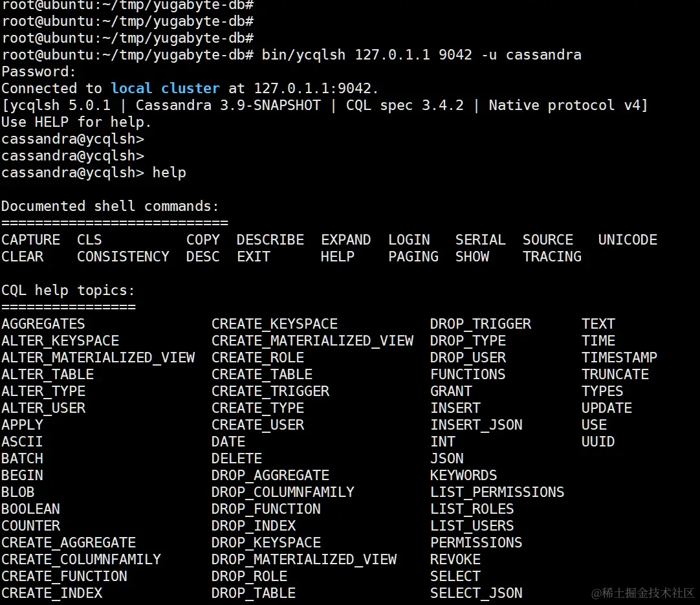Select the ALTER_MATERIALIZED_VIEW topic
Screen dimensions: 700x605
click(x=98, y=358)
